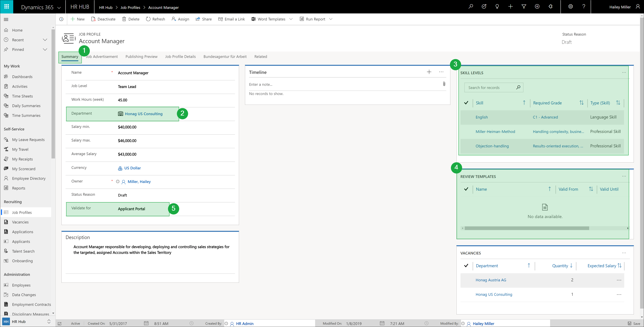The image size is (644, 327).
Task: Click the Share toolbar button
Action: coord(203,19)
